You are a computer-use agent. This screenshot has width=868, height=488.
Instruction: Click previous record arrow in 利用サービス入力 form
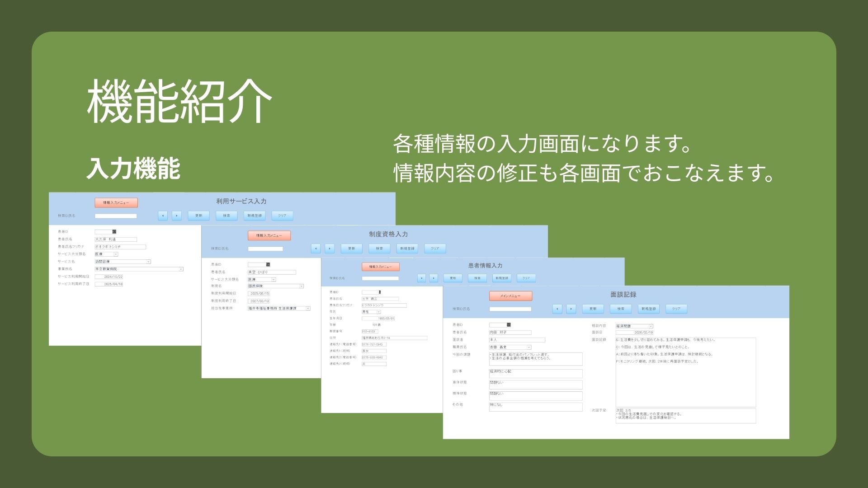tap(163, 216)
